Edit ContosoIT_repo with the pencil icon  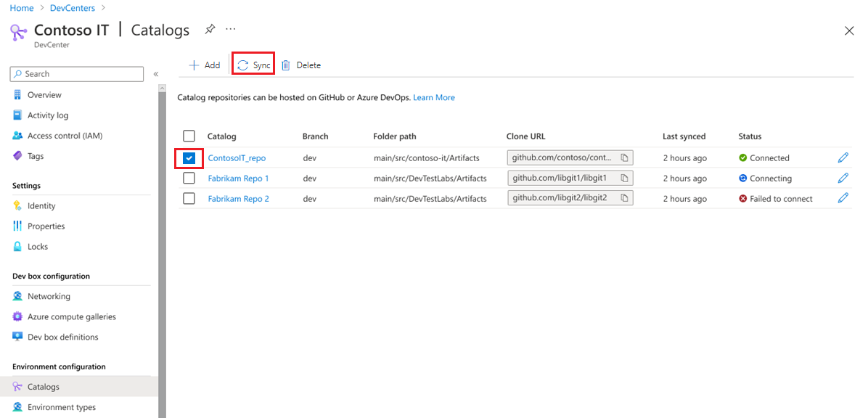[x=843, y=157]
